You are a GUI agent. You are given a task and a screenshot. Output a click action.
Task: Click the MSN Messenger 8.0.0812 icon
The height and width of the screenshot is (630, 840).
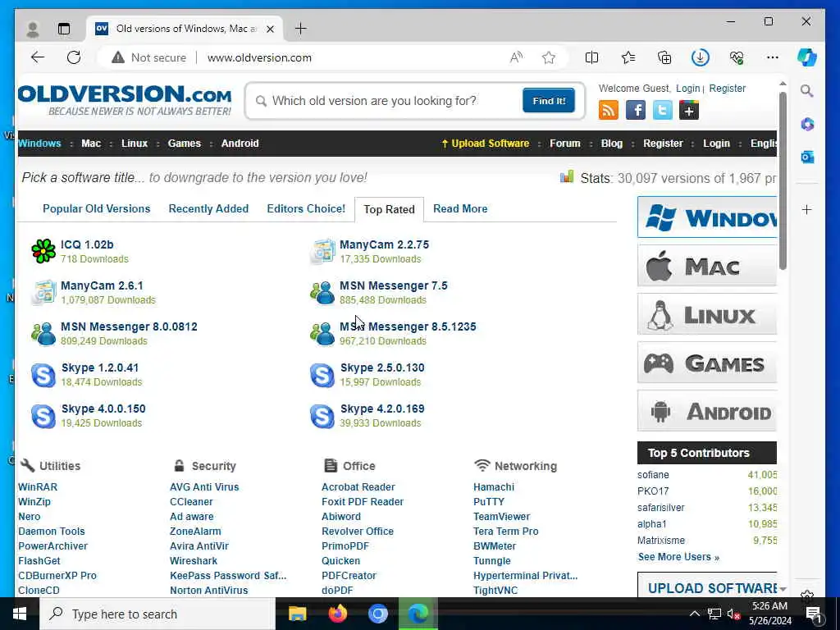(x=43, y=333)
